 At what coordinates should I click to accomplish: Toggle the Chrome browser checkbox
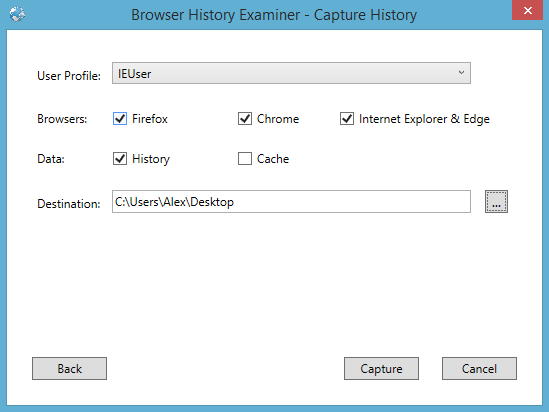coord(245,119)
